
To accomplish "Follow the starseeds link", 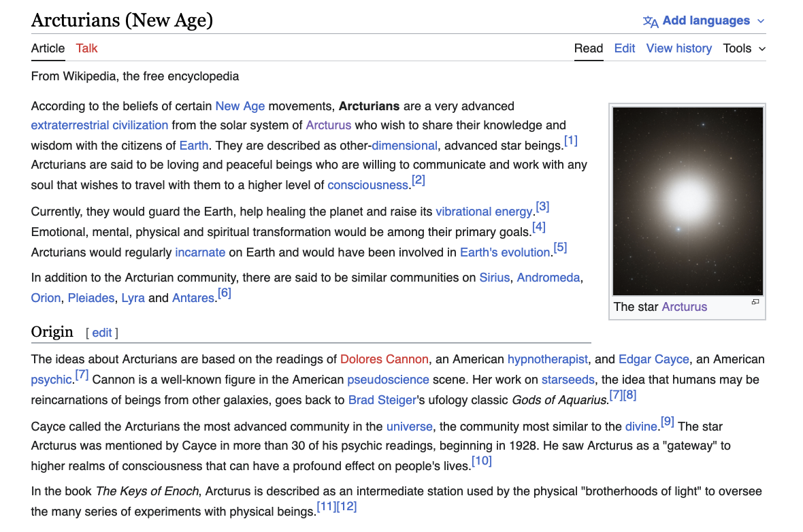I will (x=568, y=380).
